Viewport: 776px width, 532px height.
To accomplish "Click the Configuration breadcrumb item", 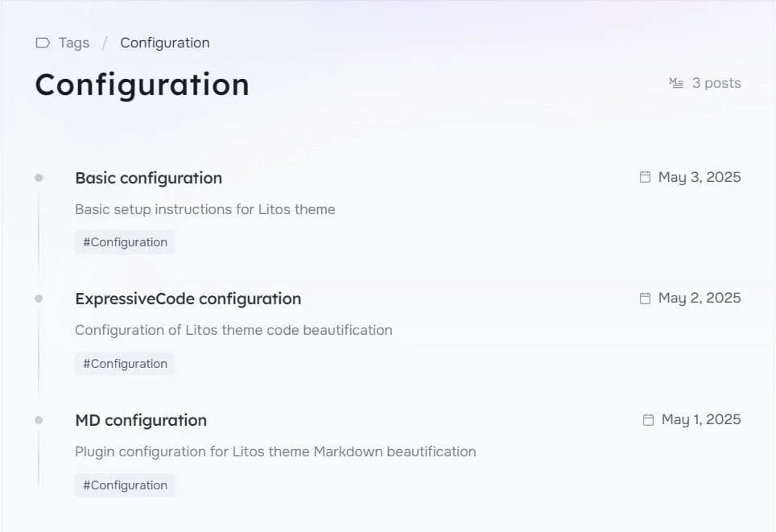I will click(x=165, y=43).
